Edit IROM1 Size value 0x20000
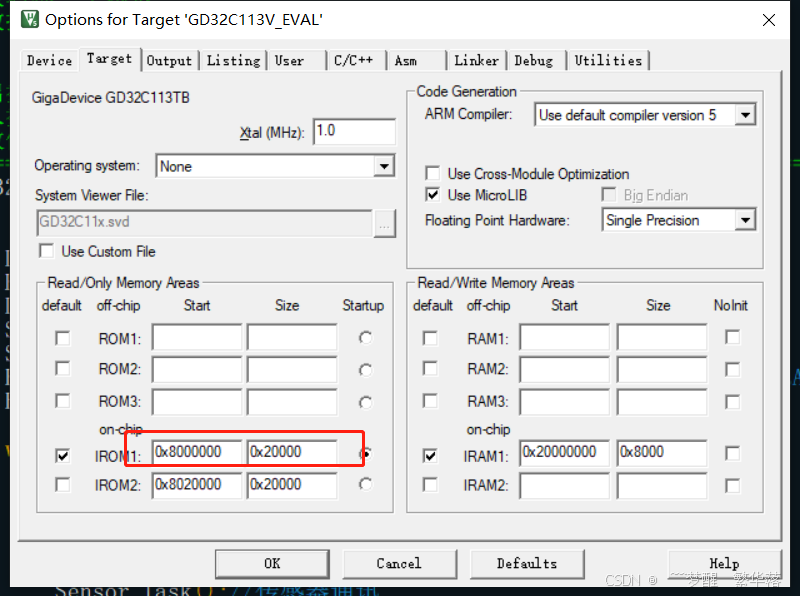 pos(292,453)
